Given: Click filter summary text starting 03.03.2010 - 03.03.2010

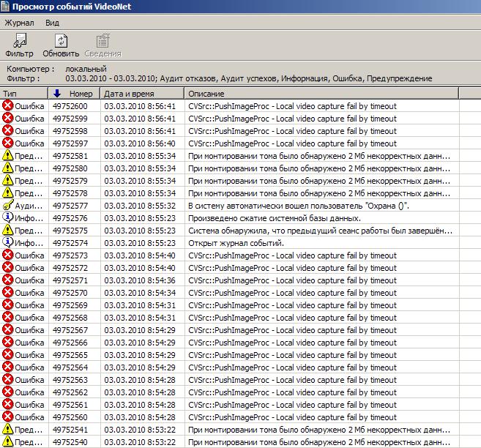Looking at the screenshot, I should coord(249,78).
